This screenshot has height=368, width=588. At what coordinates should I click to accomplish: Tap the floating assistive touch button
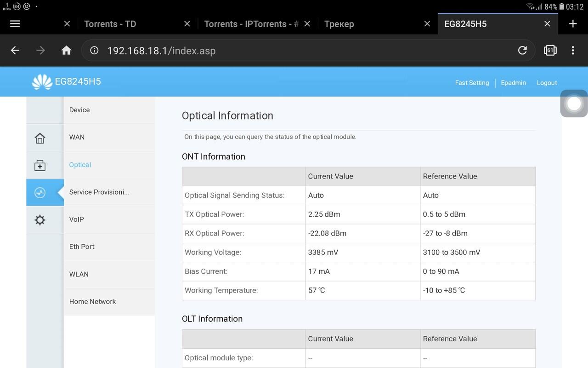[x=574, y=103]
